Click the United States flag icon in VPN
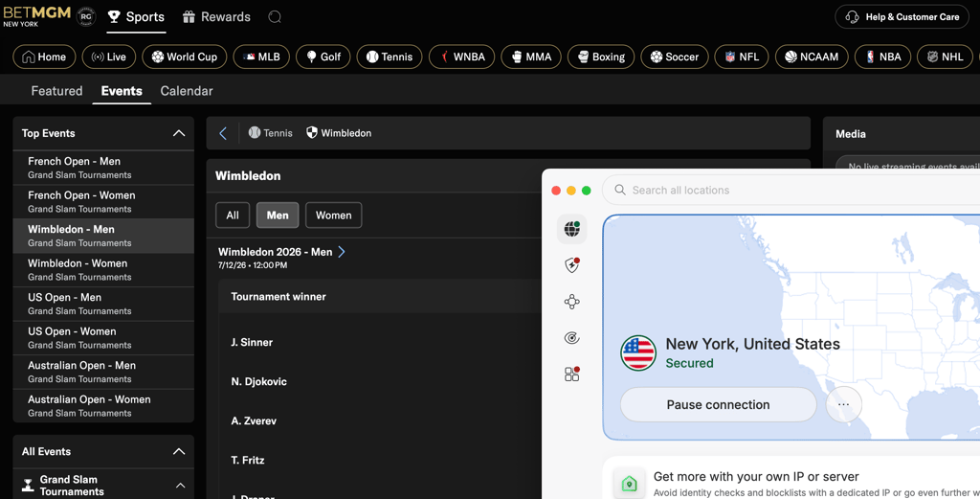Viewport: 980px width, 499px height. [638, 353]
